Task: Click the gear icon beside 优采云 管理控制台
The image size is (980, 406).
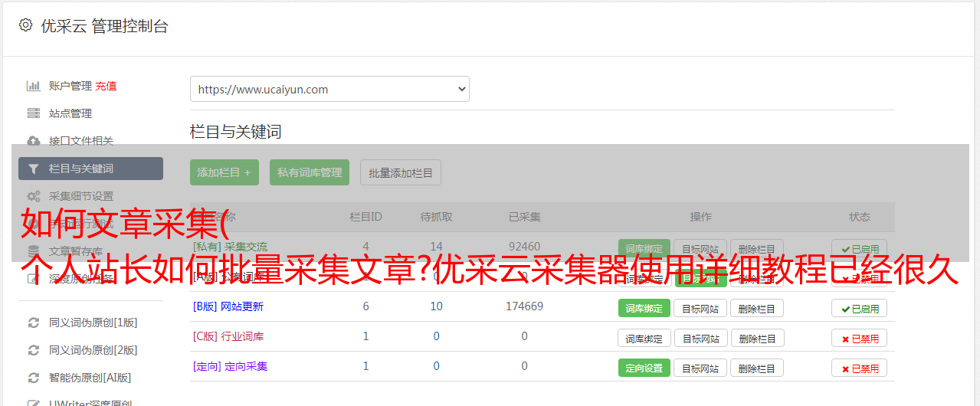Action: pos(25,25)
